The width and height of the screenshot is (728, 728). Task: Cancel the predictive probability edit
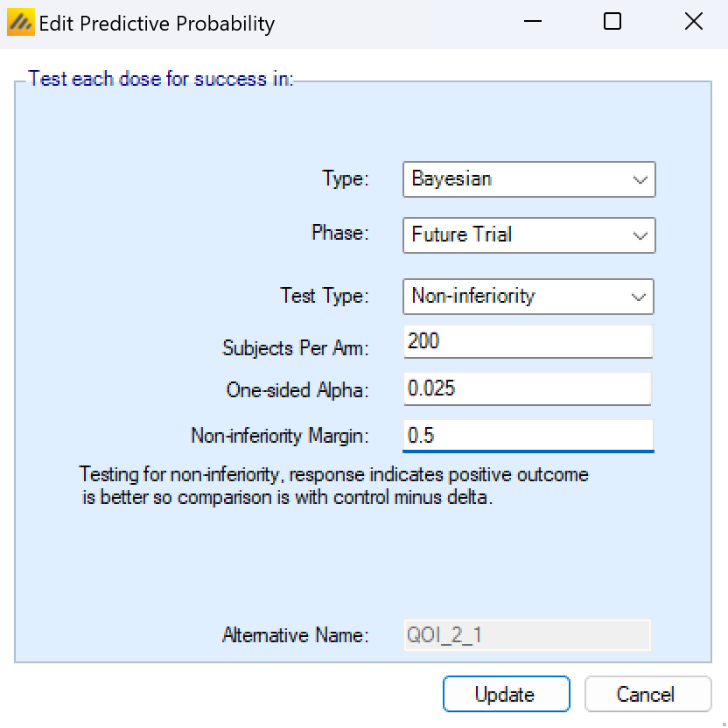(x=647, y=695)
